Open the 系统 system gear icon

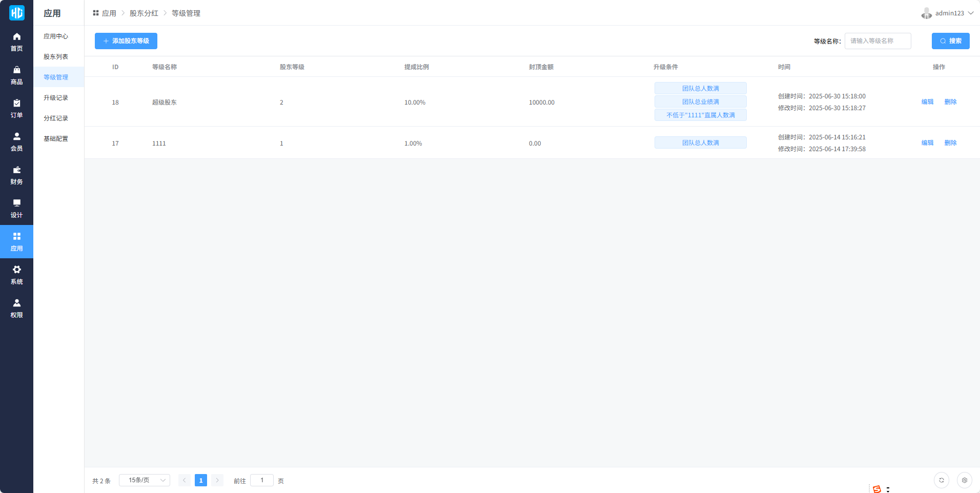16,270
